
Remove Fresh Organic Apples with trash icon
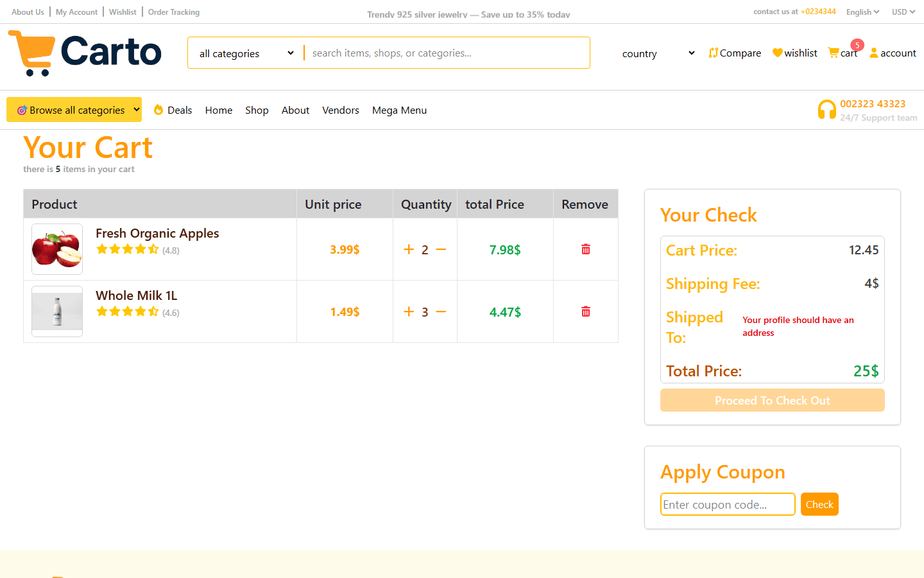586,249
